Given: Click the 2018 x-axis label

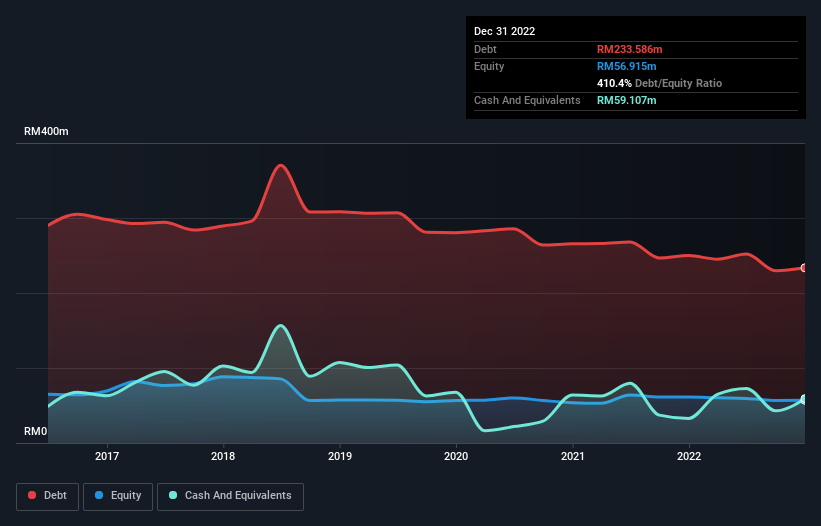Looking at the screenshot, I should (223, 456).
